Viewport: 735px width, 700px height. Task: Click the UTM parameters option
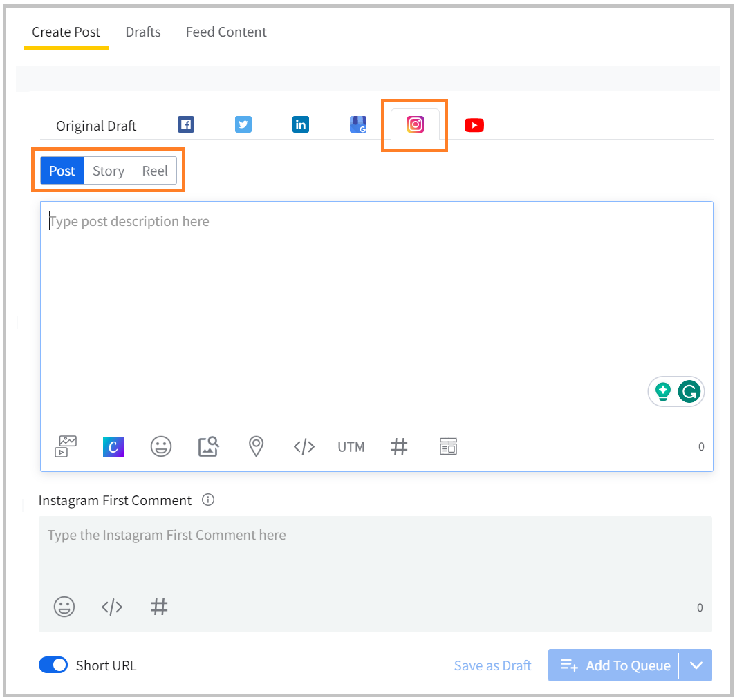click(x=351, y=447)
